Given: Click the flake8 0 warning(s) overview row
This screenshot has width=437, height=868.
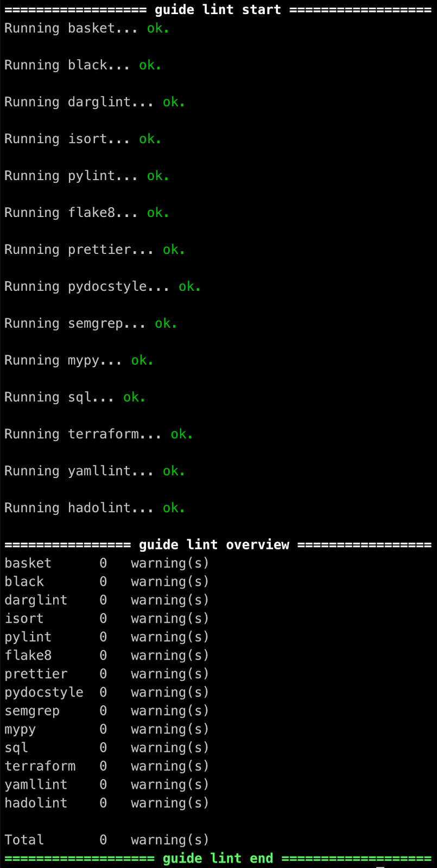Looking at the screenshot, I should coord(106,655).
